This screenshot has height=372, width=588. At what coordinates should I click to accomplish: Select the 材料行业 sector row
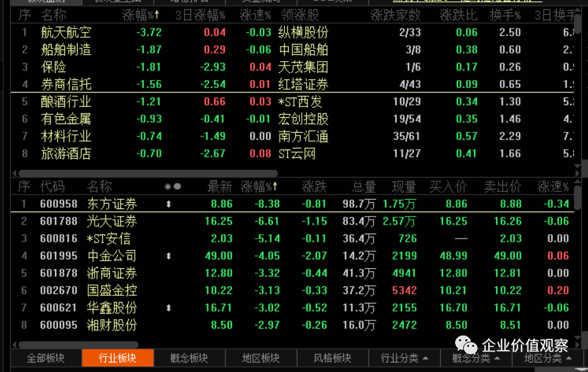tap(292, 136)
